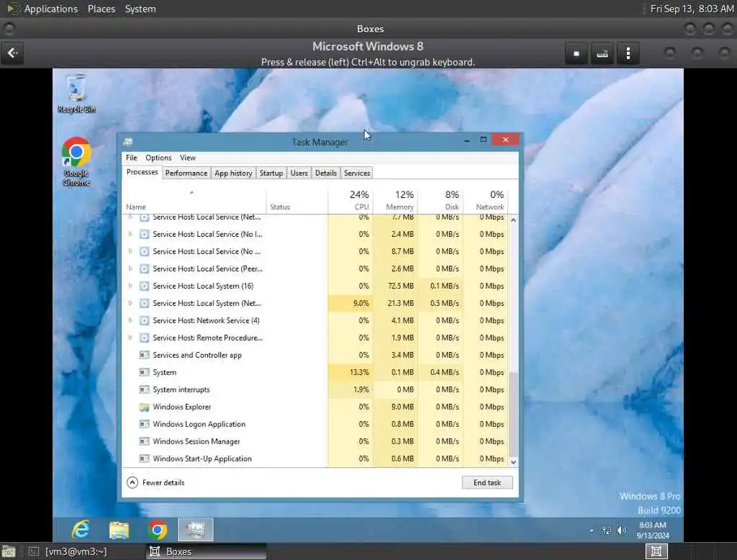
Task: Expand Service Host: Local Service (No I... row
Action: coord(130,234)
